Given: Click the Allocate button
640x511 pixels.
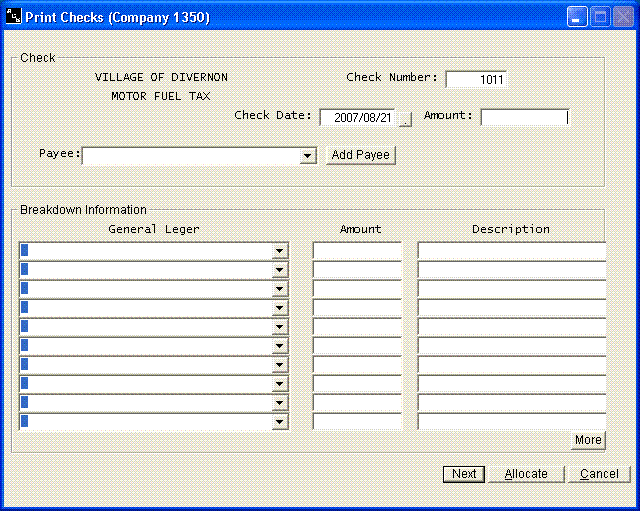Looking at the screenshot, I should 526,474.
